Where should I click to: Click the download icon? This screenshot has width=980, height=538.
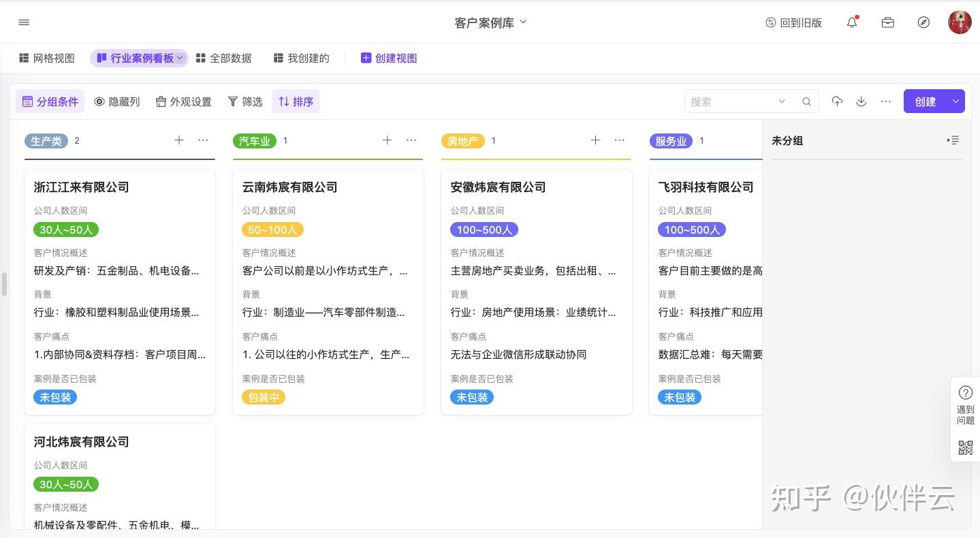point(862,101)
